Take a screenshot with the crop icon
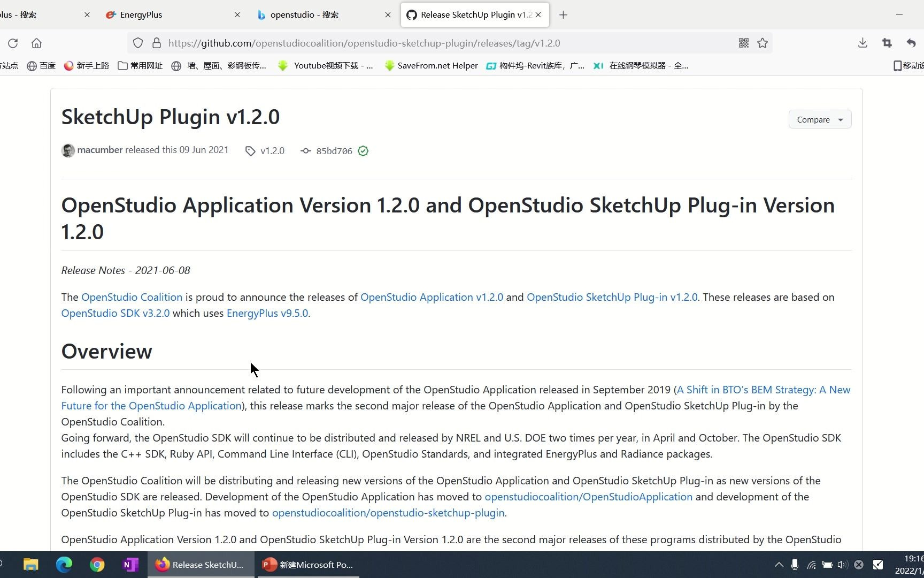 click(x=887, y=43)
